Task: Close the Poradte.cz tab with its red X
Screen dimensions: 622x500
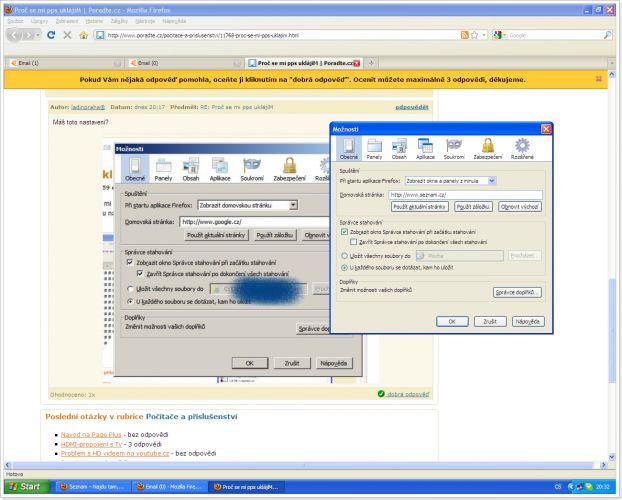Action: pos(357,63)
